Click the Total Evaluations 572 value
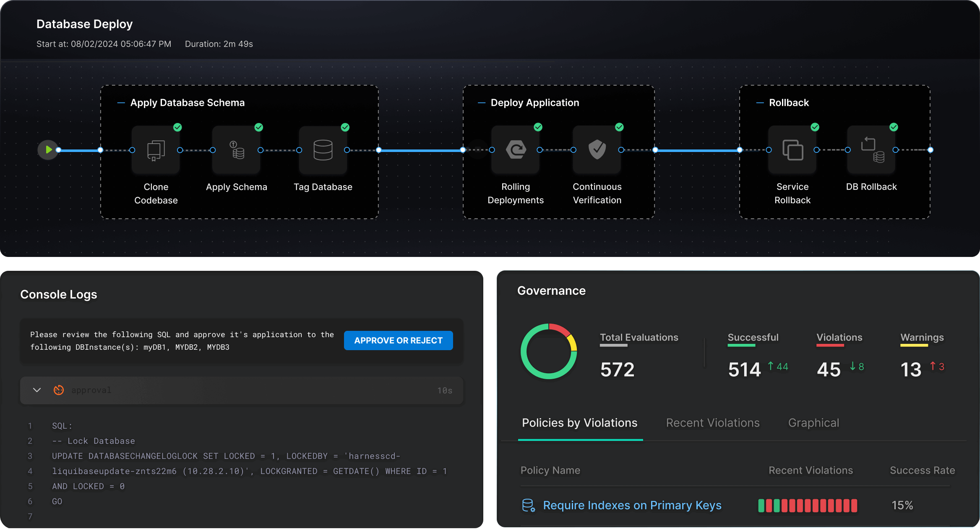Screen dimensions: 980x529 (x=617, y=370)
